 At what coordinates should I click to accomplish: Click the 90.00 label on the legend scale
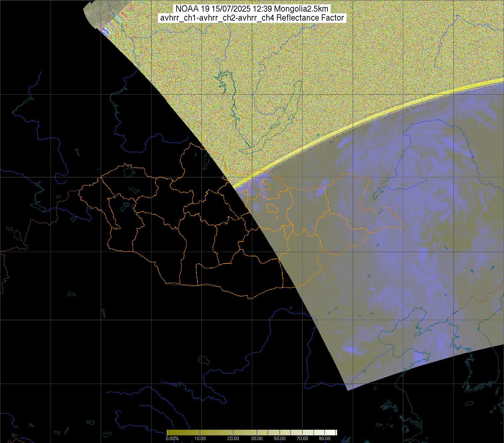[x=323, y=438]
